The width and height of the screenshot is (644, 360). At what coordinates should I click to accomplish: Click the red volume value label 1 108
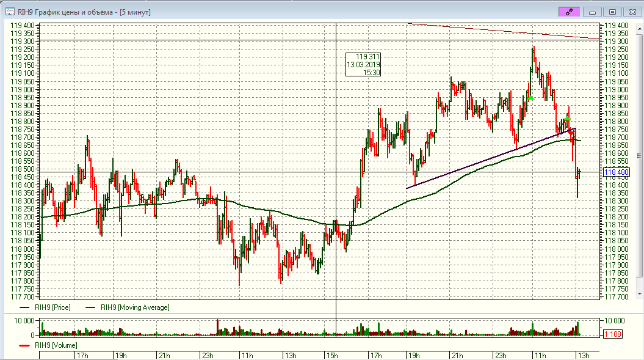click(614, 334)
